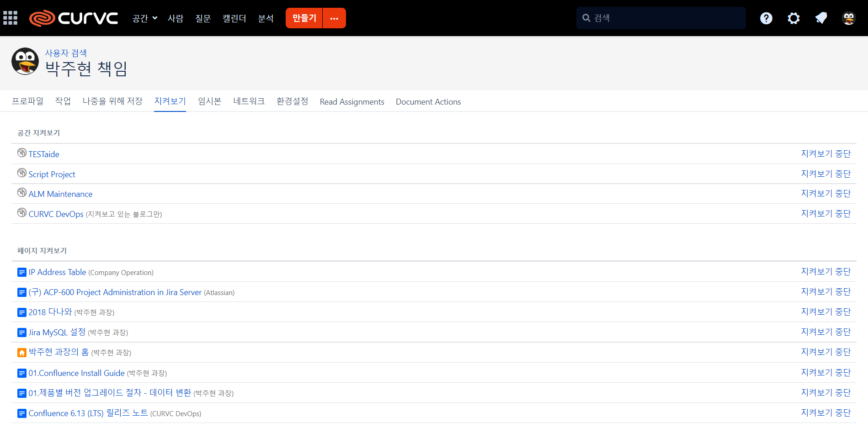This screenshot has height=428, width=868.
Task: Click the 2018 다나와 page icon
Action: [22, 312]
